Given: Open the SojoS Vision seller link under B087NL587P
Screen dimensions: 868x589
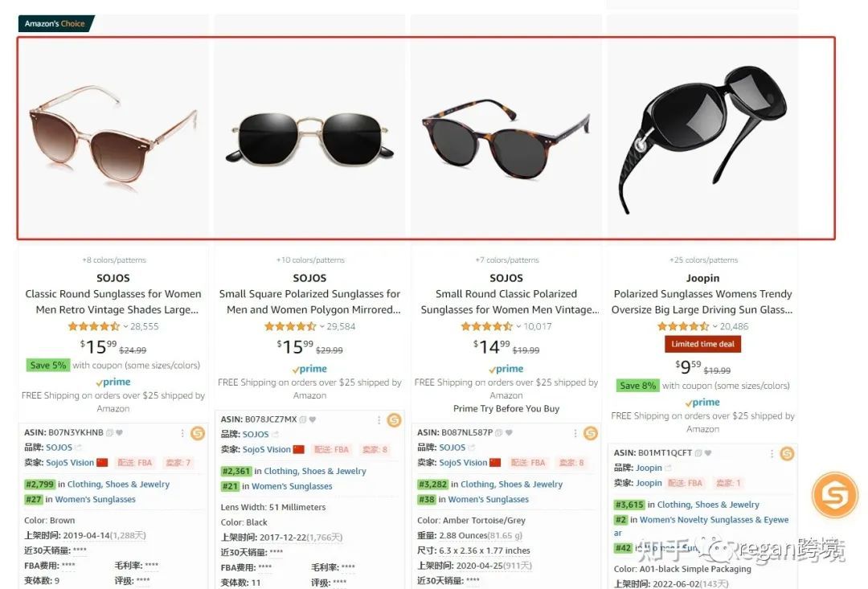Looking at the screenshot, I should pos(464,463).
